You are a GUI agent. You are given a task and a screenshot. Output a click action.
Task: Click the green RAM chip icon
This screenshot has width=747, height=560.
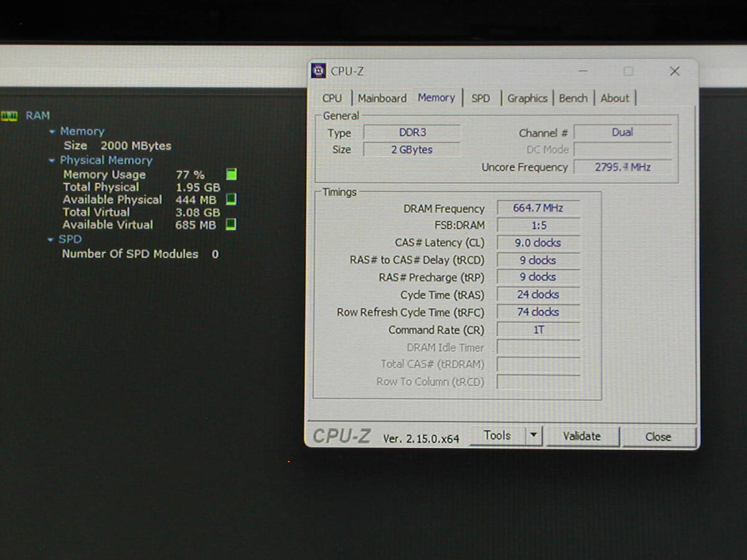coord(9,116)
